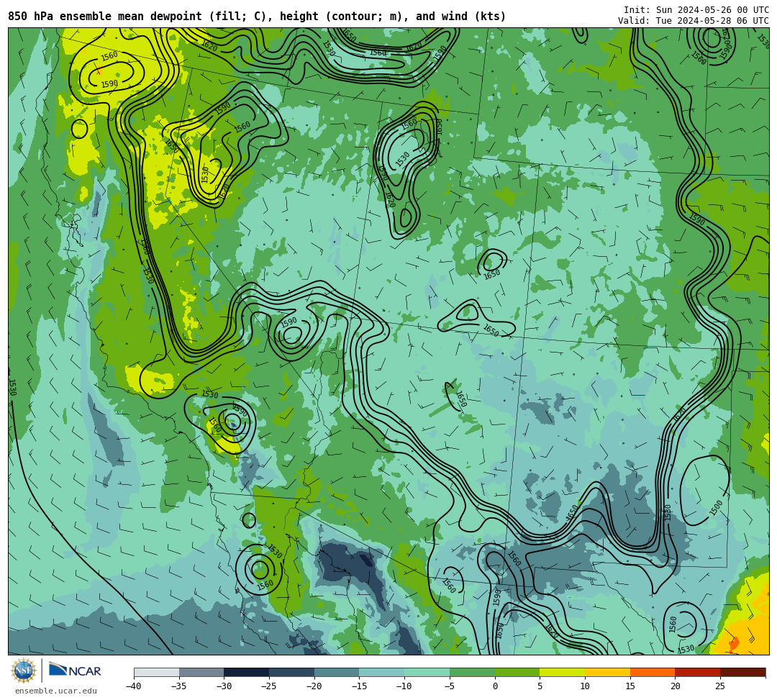Click the 15 to 20 orange colorbar swatch
The height and width of the screenshot is (700, 777).
(x=653, y=672)
